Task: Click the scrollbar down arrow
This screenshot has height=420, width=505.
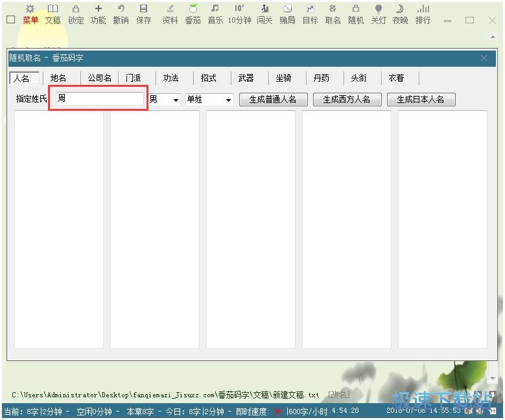Action: 493,379
